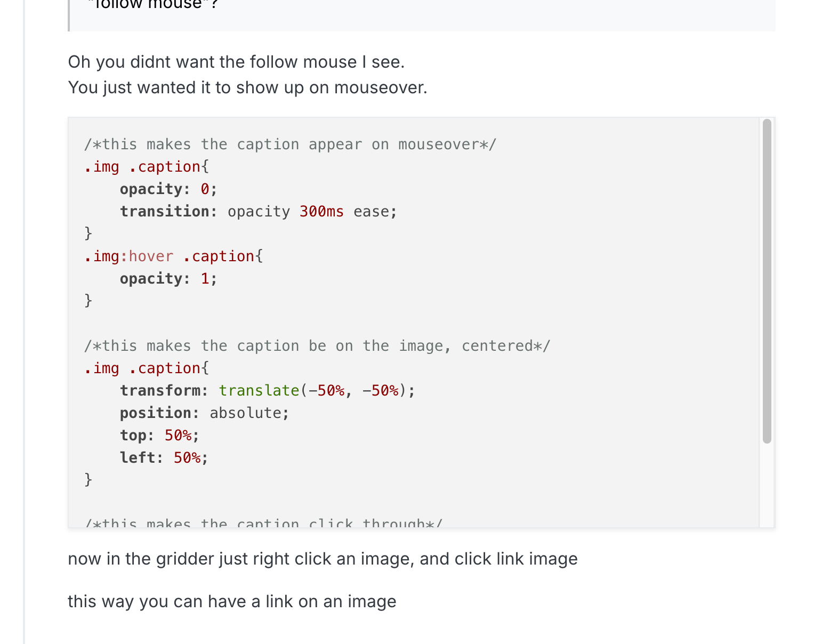
Task: Click the "now in the gridder just right click" sentence
Action: point(323,559)
